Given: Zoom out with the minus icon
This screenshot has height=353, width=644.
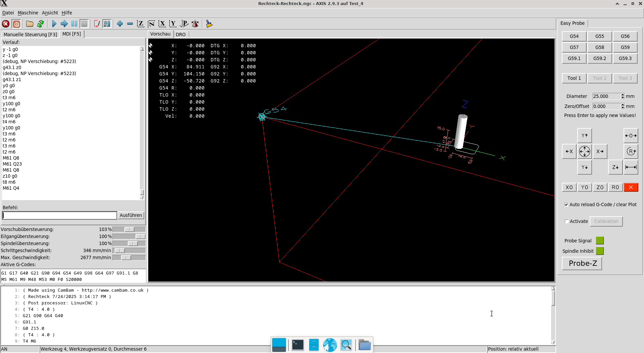Looking at the screenshot, I should coord(130,24).
